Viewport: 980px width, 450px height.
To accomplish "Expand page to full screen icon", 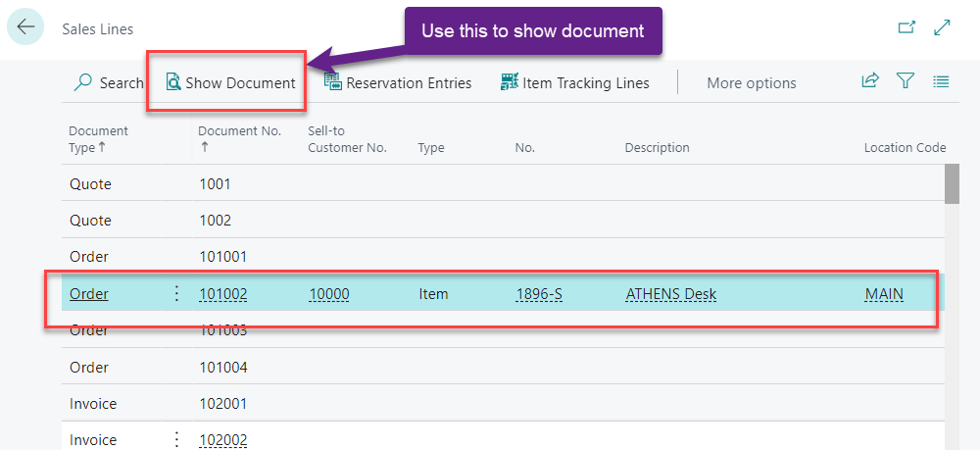I will point(943,28).
